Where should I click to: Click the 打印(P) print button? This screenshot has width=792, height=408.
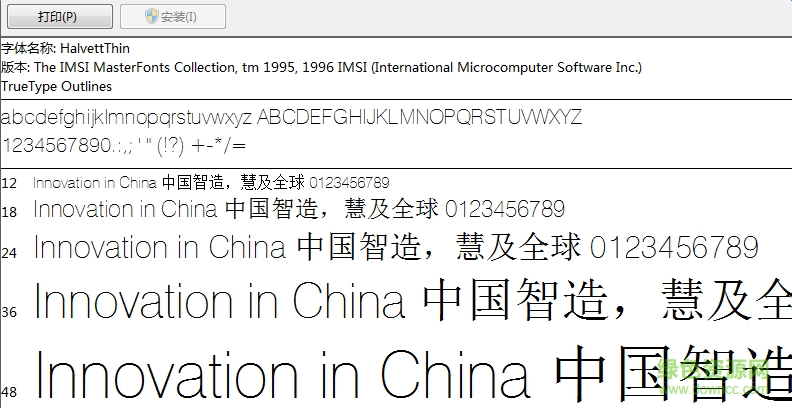[60, 17]
